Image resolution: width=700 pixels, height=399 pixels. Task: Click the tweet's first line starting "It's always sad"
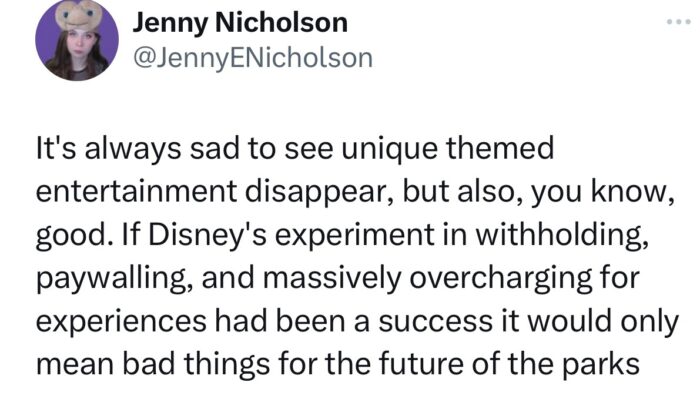click(295, 148)
